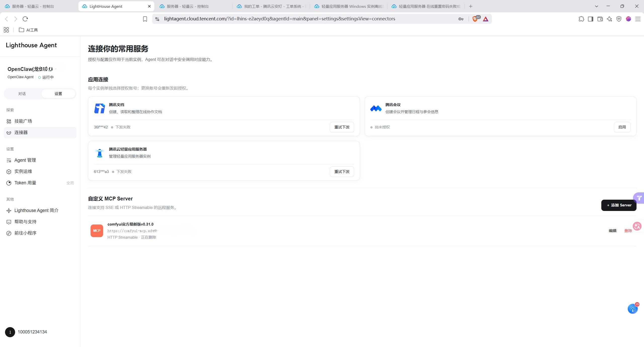Open a new browser tab

point(471,6)
